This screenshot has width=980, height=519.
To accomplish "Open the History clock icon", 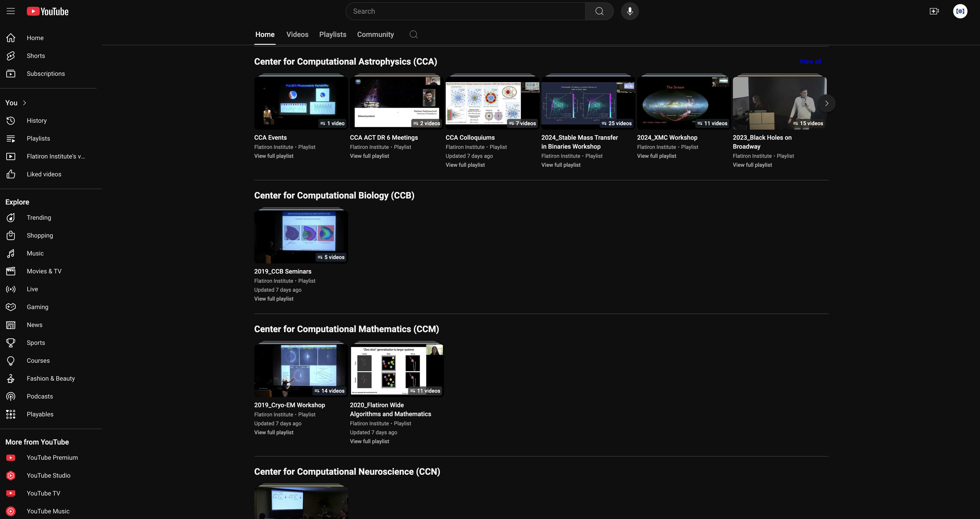I will (11, 121).
